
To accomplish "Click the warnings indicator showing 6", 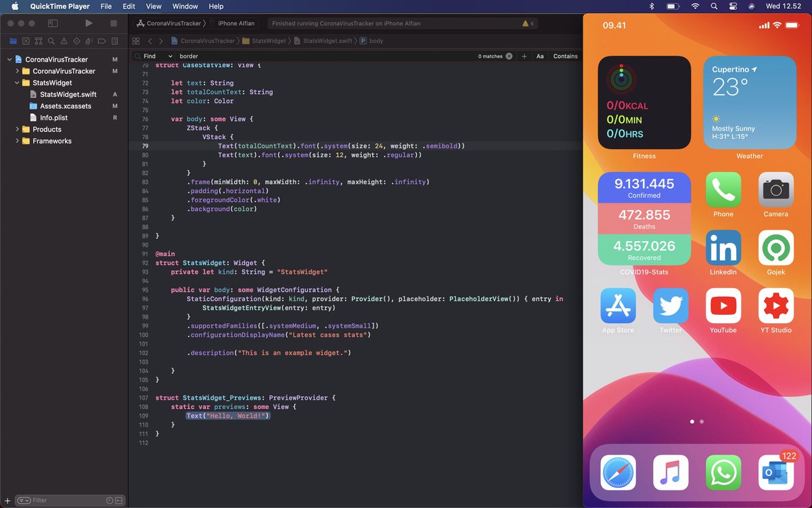I will [x=528, y=23].
